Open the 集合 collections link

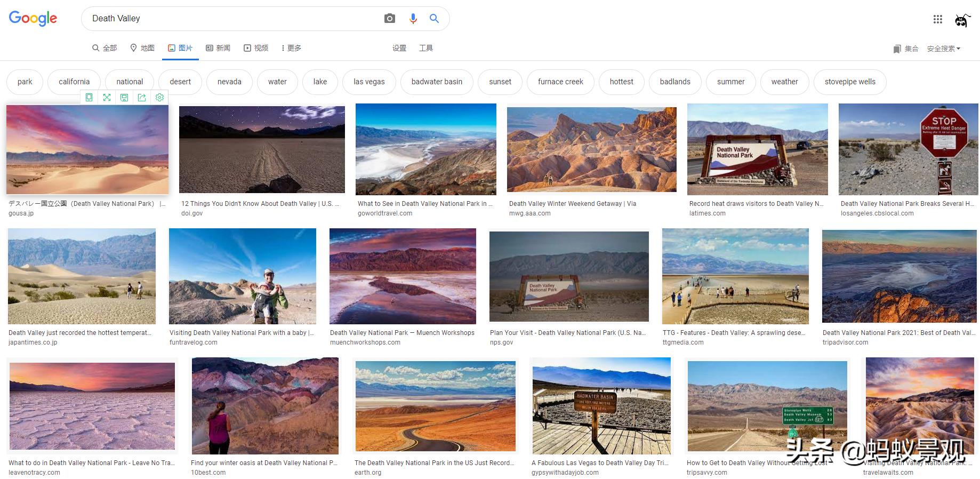click(906, 49)
